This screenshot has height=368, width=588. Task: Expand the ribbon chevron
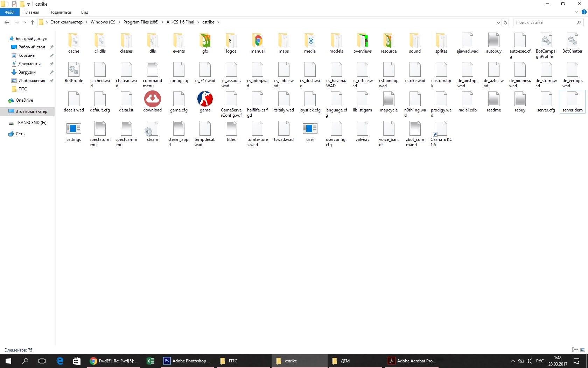click(576, 12)
